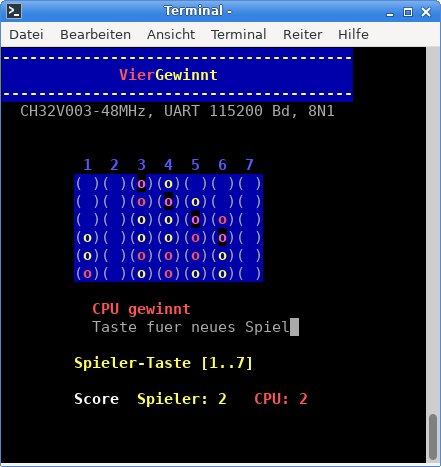The image size is (441, 467).
Task: Click highlighted winning piece in column 3 top row
Action: [141, 184]
